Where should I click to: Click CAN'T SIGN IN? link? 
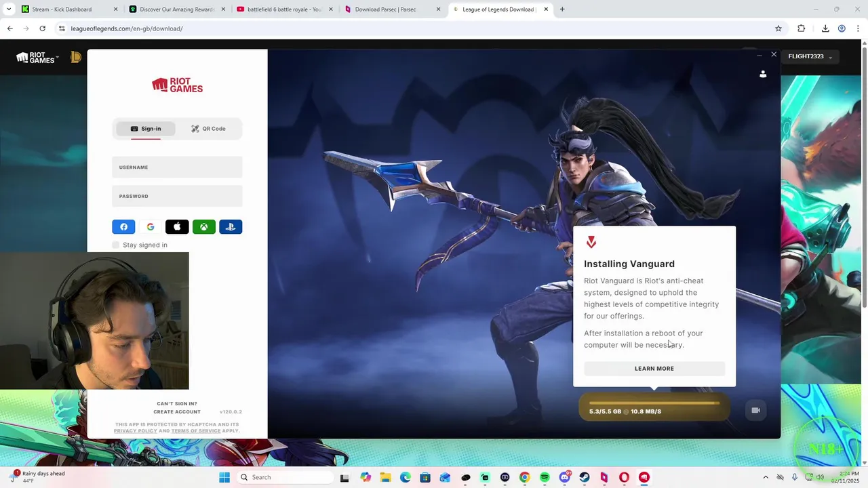[177, 404]
